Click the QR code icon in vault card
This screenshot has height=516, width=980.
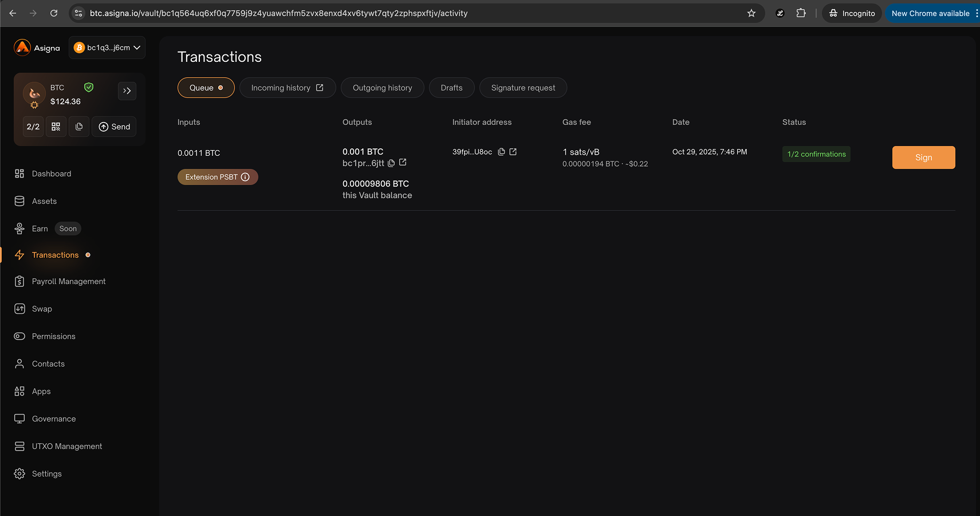pyautogui.click(x=56, y=127)
